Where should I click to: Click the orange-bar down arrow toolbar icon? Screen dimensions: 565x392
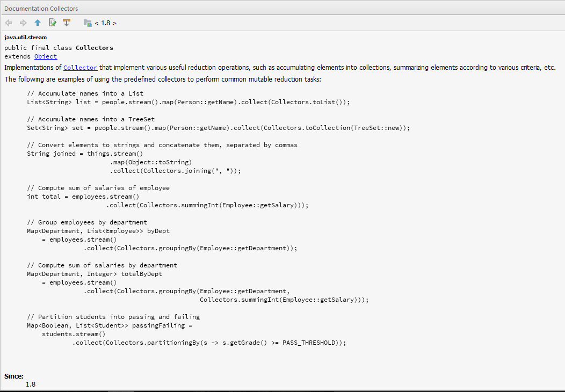[67, 23]
